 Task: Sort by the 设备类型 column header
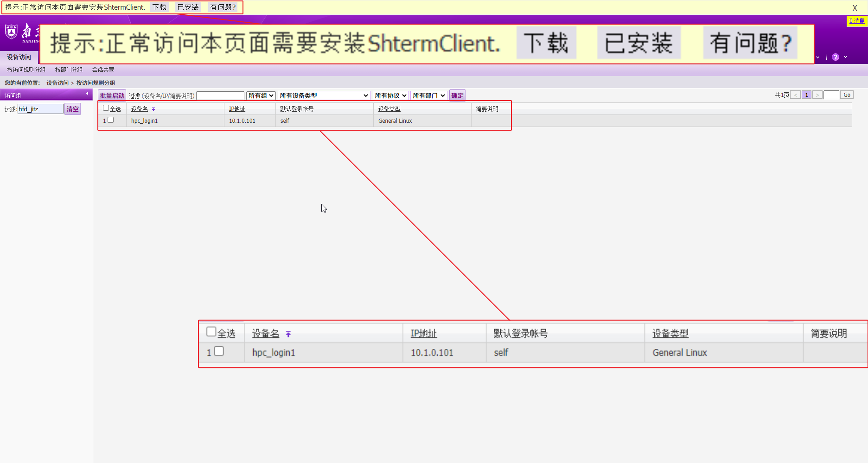(389, 109)
